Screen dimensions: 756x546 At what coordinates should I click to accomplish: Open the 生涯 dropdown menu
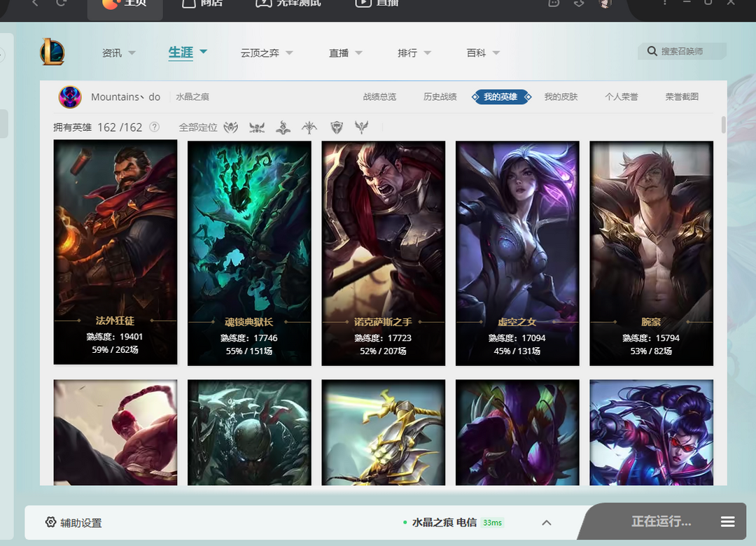(x=188, y=52)
